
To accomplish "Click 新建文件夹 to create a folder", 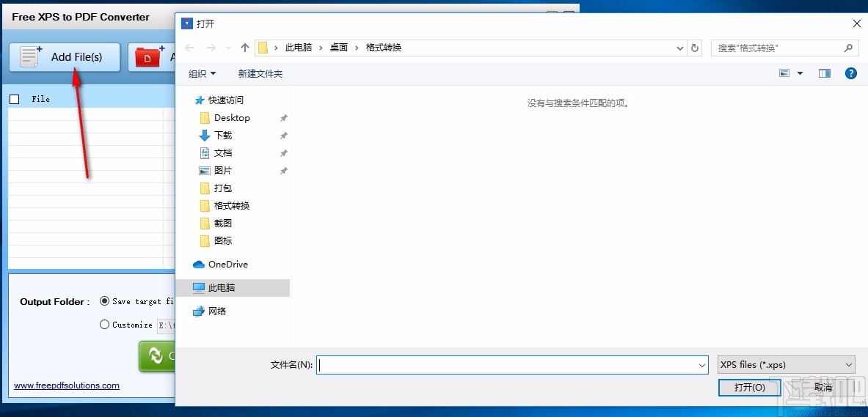I will point(260,73).
